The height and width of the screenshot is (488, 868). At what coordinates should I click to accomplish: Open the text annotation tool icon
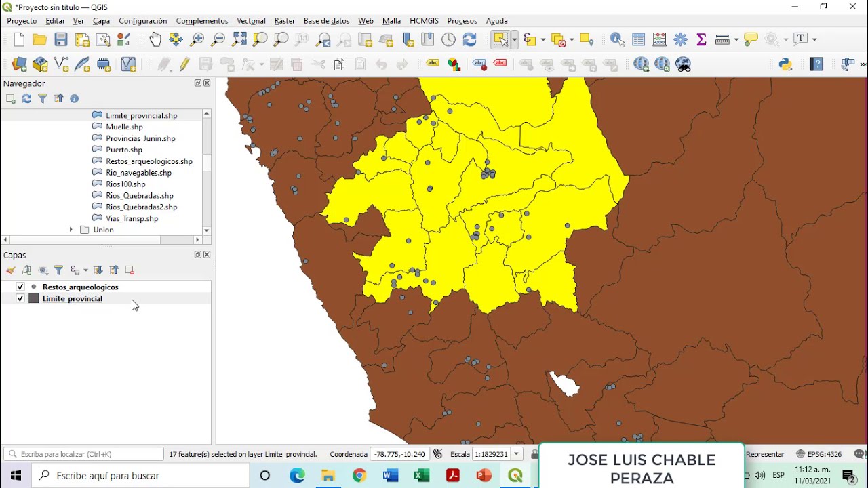tap(801, 40)
